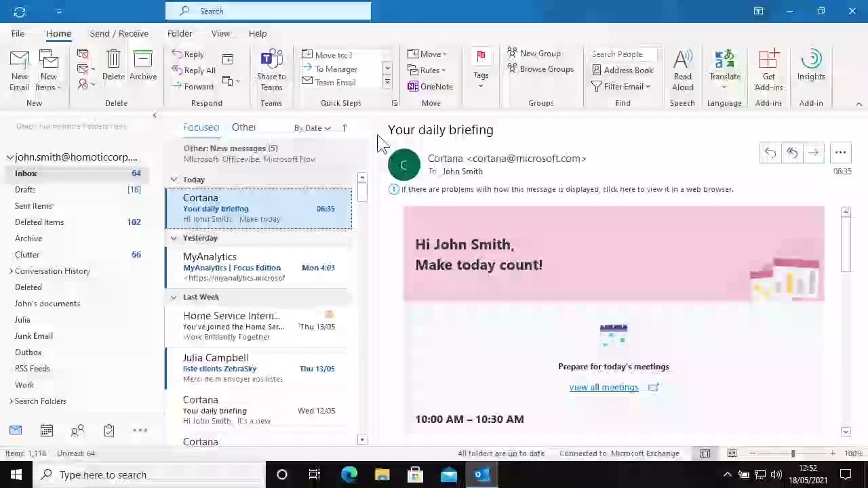This screenshot has width=868, height=488.
Task: Toggle sort order arrow in message list
Action: coord(344,127)
